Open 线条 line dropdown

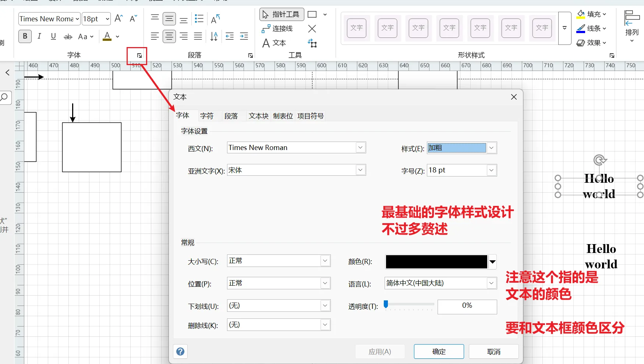coord(592,28)
